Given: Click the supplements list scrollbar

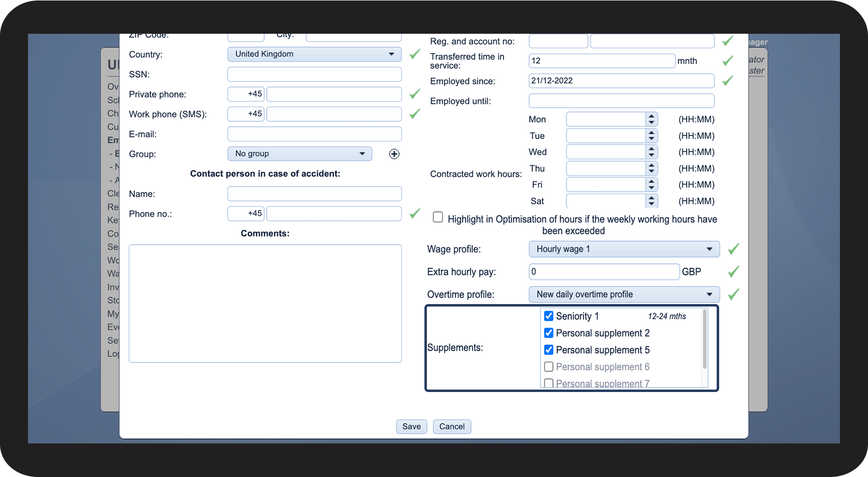Looking at the screenshot, I should (x=705, y=339).
